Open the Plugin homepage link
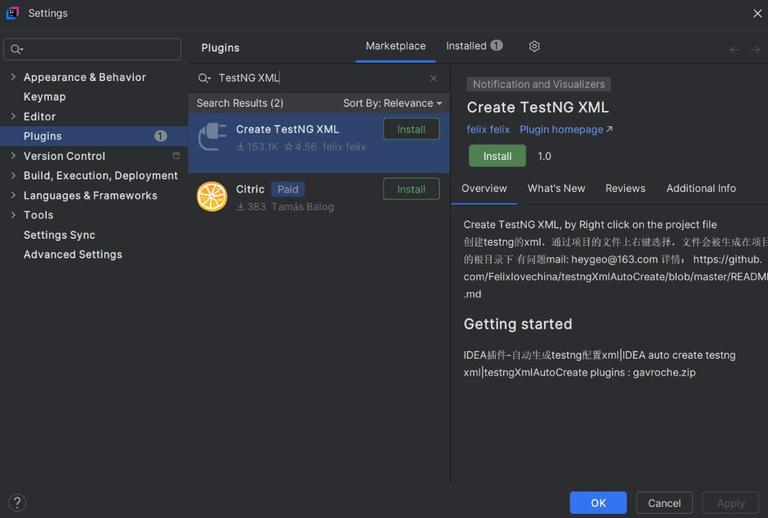The width and height of the screenshot is (768, 518). click(x=566, y=129)
